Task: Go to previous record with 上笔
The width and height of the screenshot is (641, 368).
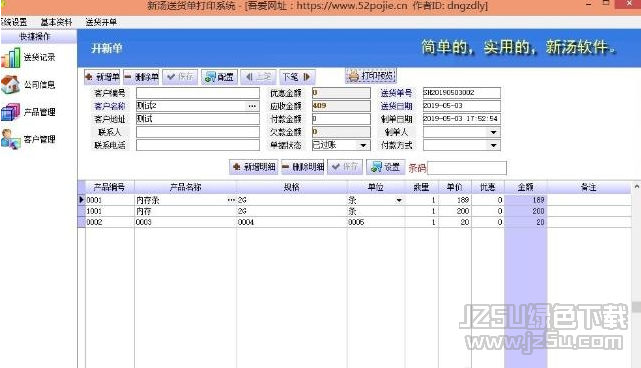Action: pos(258,77)
